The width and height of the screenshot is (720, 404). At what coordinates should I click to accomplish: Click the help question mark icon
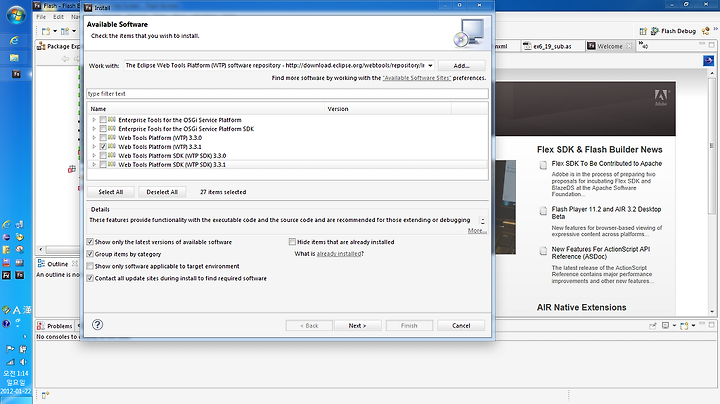tap(97, 325)
